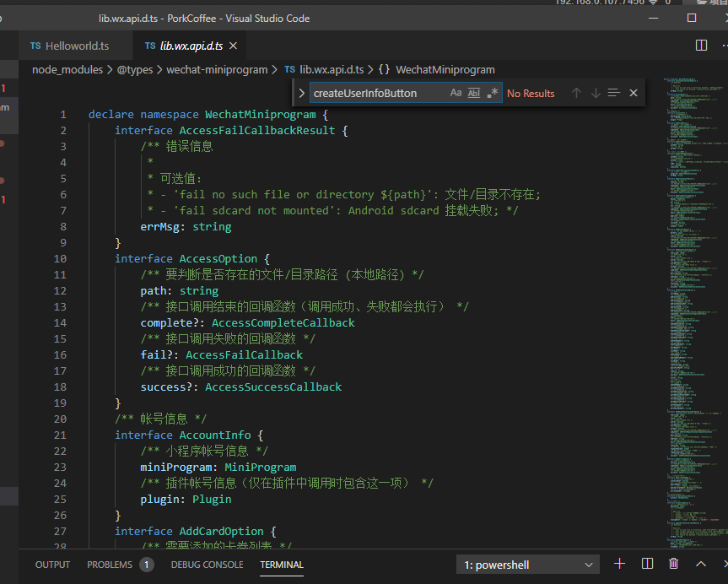This screenshot has height=584, width=728.
Task: Click 'AccessSuccessCallback' type on line 18
Action: (x=273, y=387)
